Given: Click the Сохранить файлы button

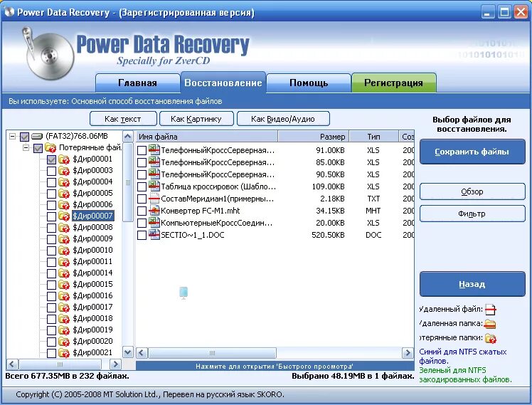Looking at the screenshot, I should tap(472, 152).
